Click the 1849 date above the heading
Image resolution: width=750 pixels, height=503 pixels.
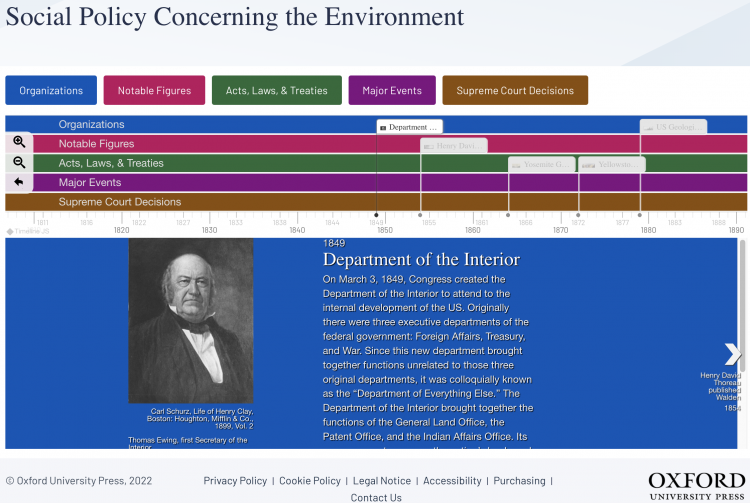334,243
